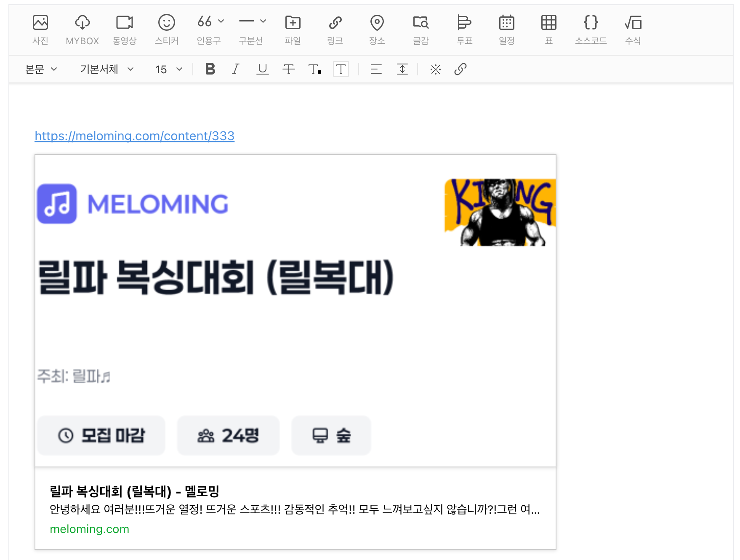Open the text background color picker

click(x=341, y=69)
